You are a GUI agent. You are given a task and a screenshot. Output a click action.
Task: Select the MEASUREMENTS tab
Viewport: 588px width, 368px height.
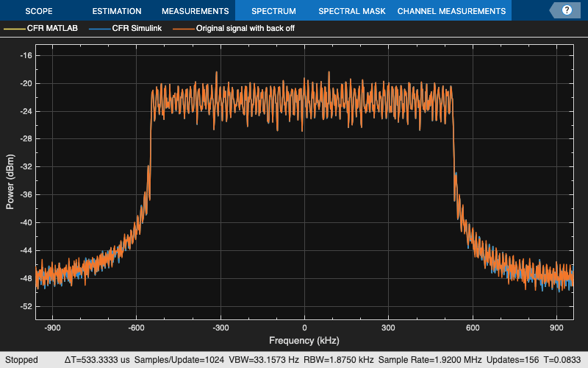195,11
